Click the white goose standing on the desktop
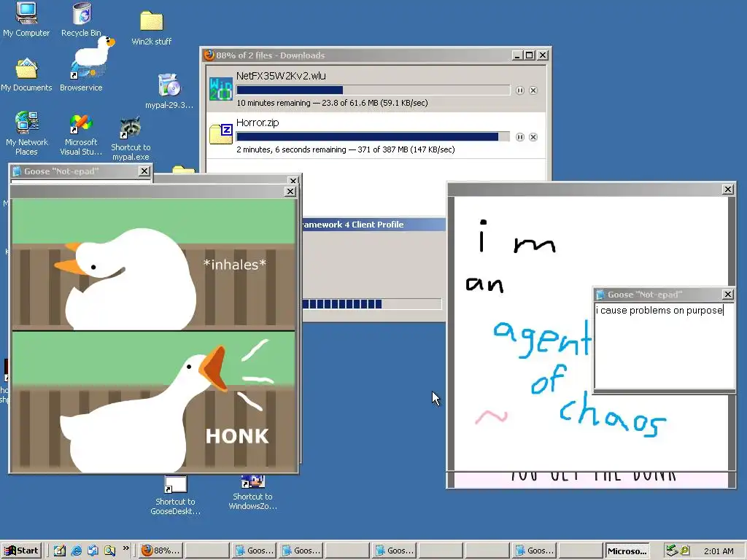The image size is (747, 560). [94, 52]
